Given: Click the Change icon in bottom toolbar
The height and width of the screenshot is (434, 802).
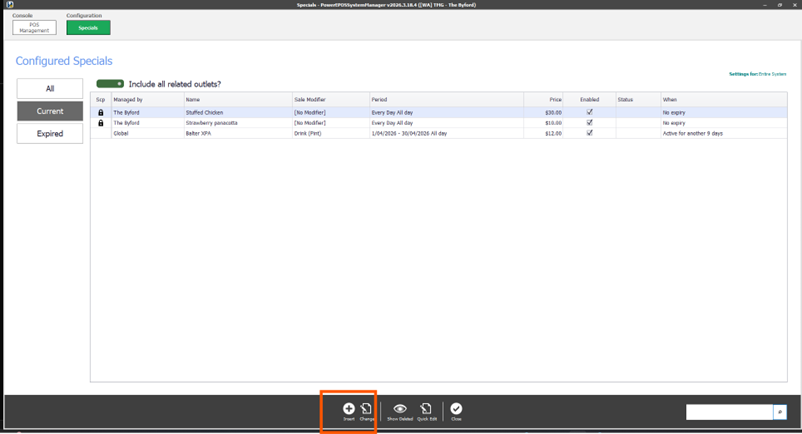Looking at the screenshot, I should (366, 408).
